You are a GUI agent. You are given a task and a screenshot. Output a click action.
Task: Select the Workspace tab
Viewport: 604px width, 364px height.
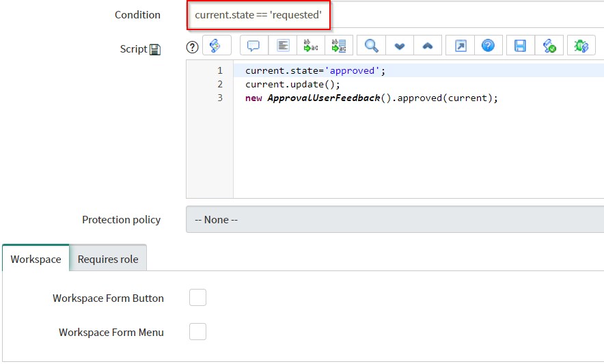click(36, 259)
